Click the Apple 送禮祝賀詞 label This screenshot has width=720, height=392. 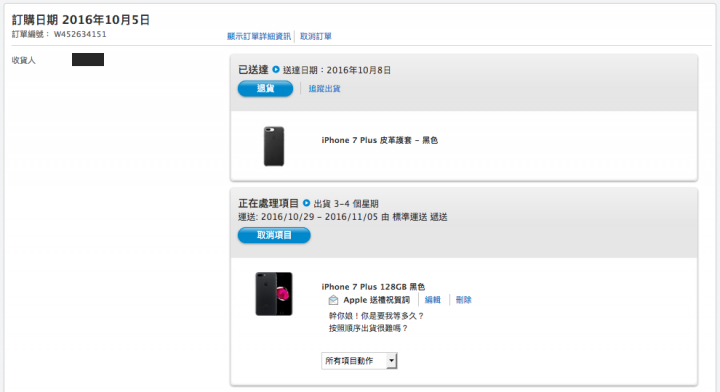tap(377, 300)
